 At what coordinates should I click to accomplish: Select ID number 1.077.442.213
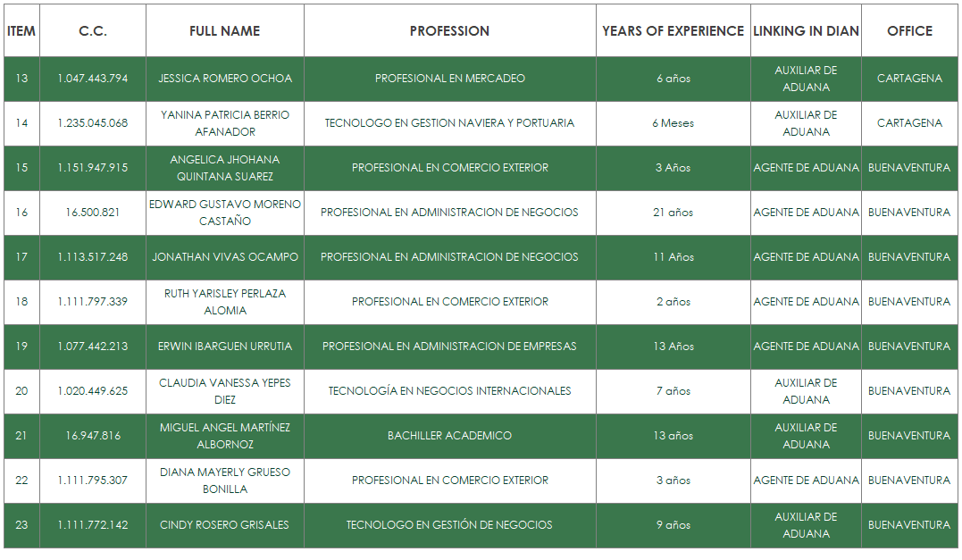[93, 347]
